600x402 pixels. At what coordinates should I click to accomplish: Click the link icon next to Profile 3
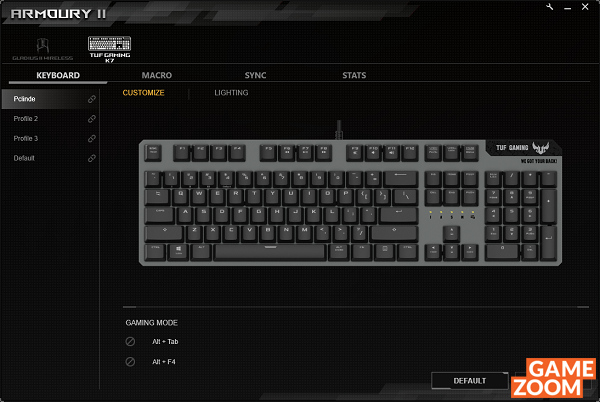92,138
